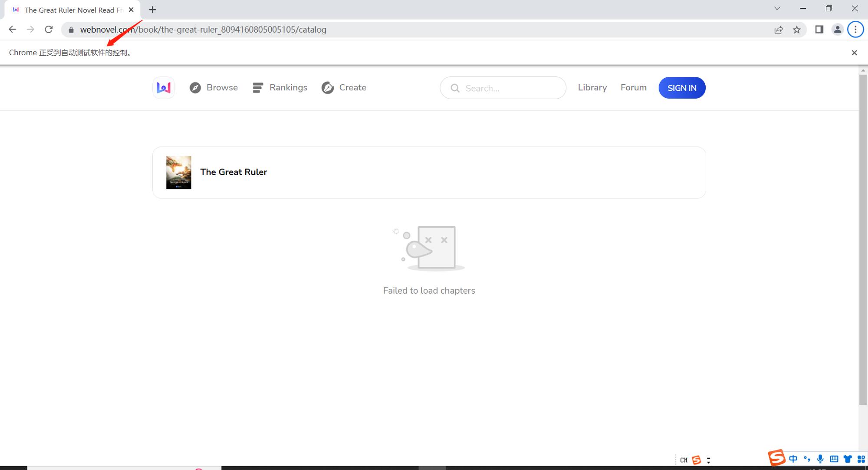Dismiss the automated test software infobar
868x470 pixels.
pyautogui.click(x=854, y=53)
